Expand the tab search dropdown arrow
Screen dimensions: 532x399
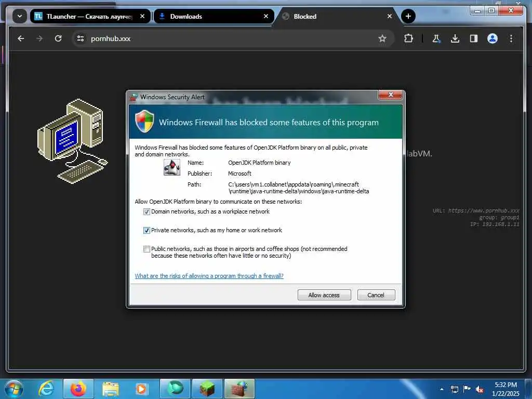20,16
